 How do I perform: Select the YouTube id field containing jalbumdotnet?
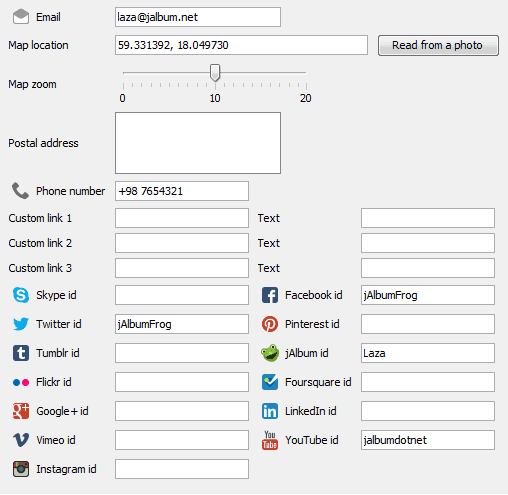[x=428, y=440]
